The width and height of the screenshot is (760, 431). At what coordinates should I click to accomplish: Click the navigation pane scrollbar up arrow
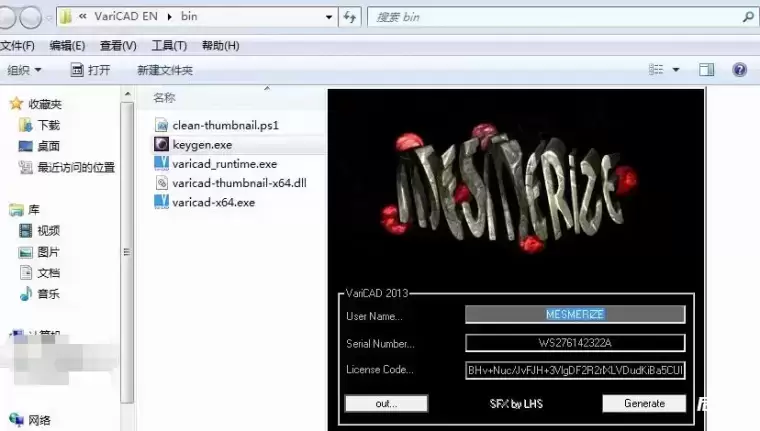127,94
